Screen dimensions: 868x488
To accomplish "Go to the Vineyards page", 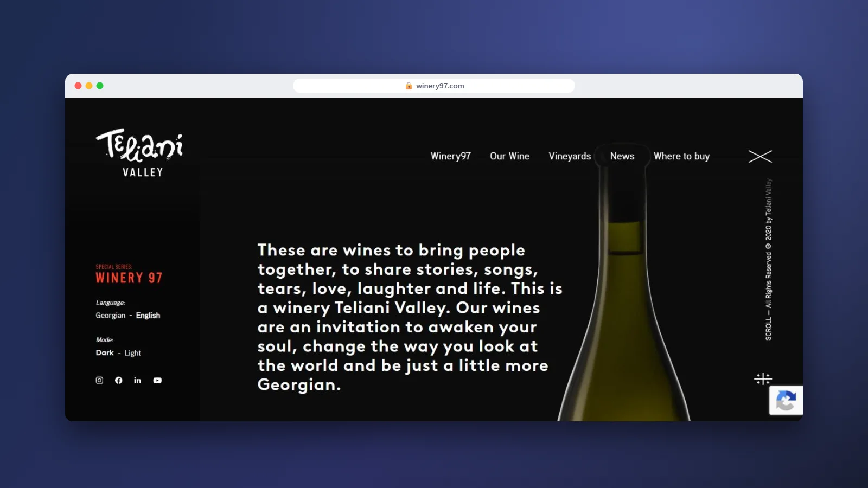I will click(x=570, y=156).
